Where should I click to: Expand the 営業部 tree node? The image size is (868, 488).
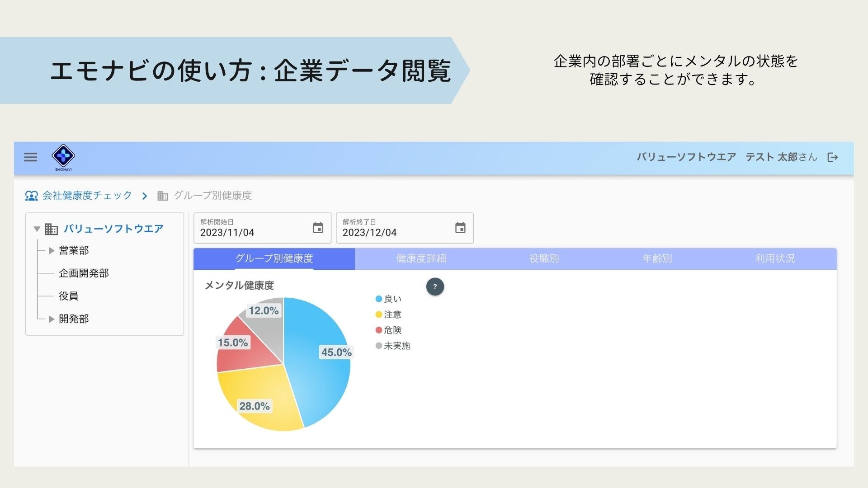pos(52,250)
